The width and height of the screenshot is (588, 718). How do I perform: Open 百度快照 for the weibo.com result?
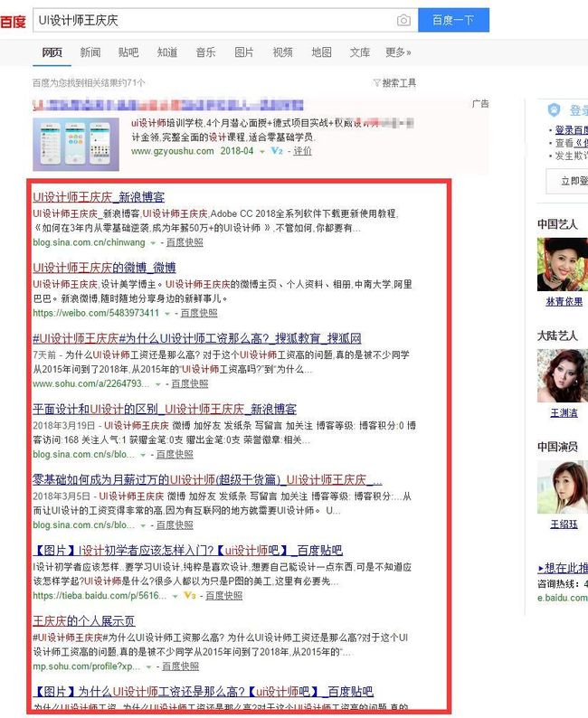pos(199,313)
